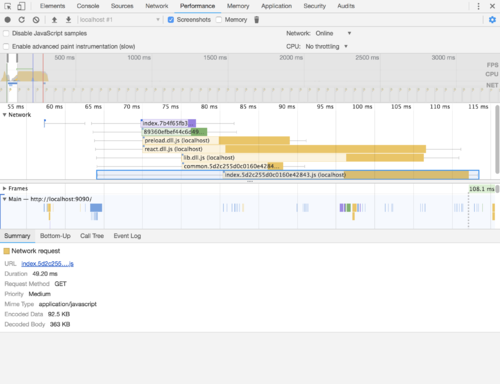Open the DevTools more options menu

pos(478,6)
